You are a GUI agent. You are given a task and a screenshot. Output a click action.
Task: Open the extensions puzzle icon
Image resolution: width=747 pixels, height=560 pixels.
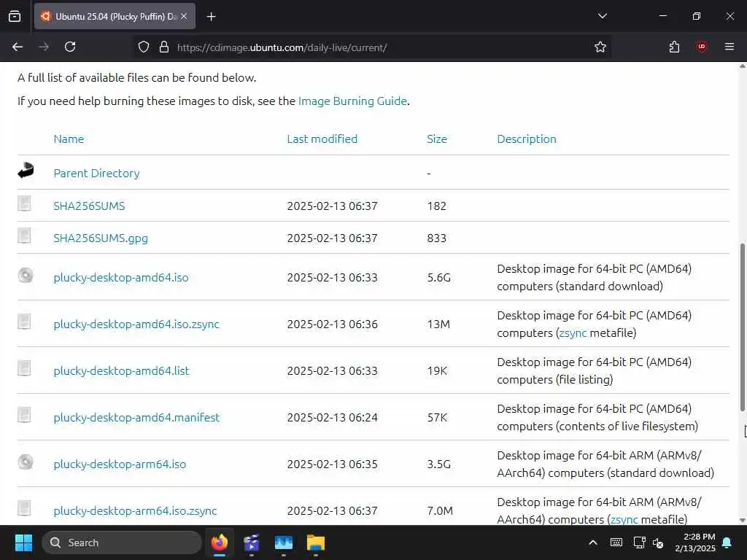[x=674, y=47]
